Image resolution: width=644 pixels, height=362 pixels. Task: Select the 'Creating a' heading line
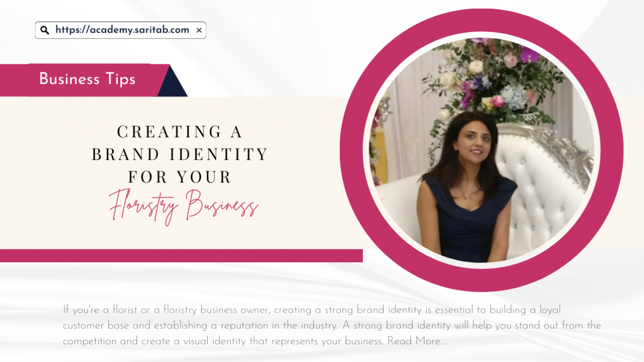[x=180, y=131]
